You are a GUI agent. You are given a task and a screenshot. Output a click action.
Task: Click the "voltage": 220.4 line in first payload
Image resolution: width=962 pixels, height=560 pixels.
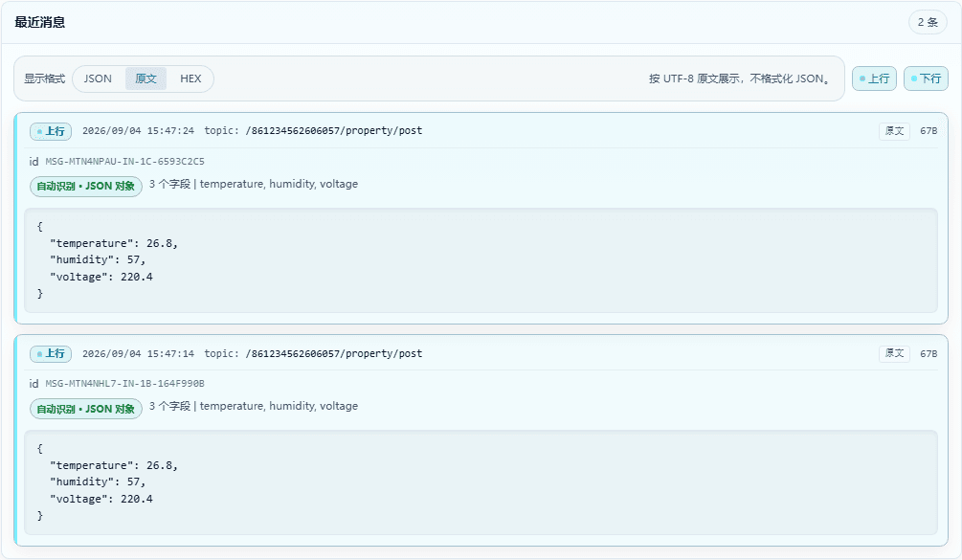(x=101, y=277)
